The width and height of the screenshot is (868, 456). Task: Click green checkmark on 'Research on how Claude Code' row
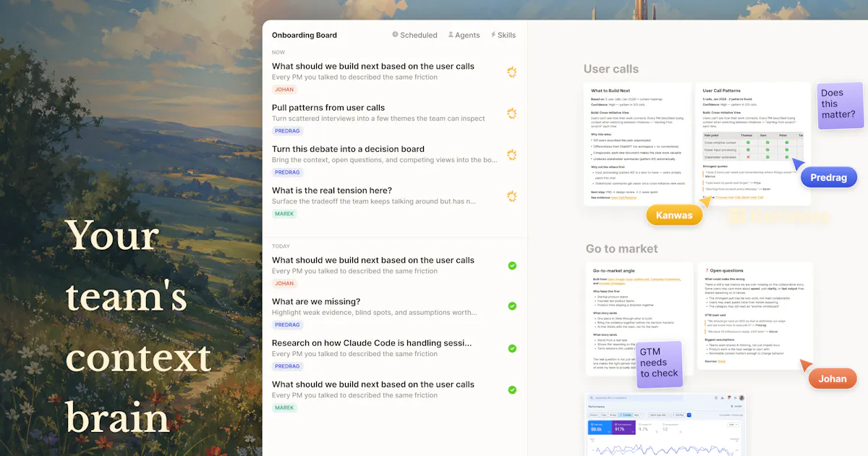tap(512, 348)
